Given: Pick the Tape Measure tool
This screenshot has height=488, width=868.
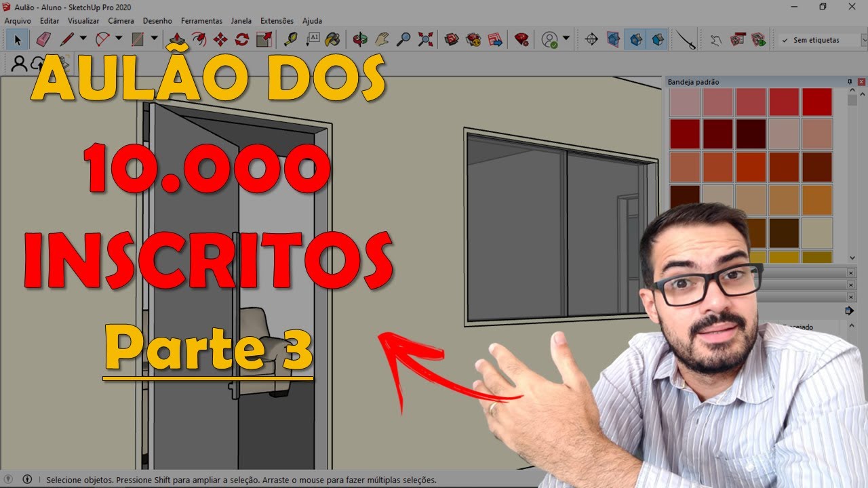Looking at the screenshot, I should pyautogui.click(x=290, y=39).
